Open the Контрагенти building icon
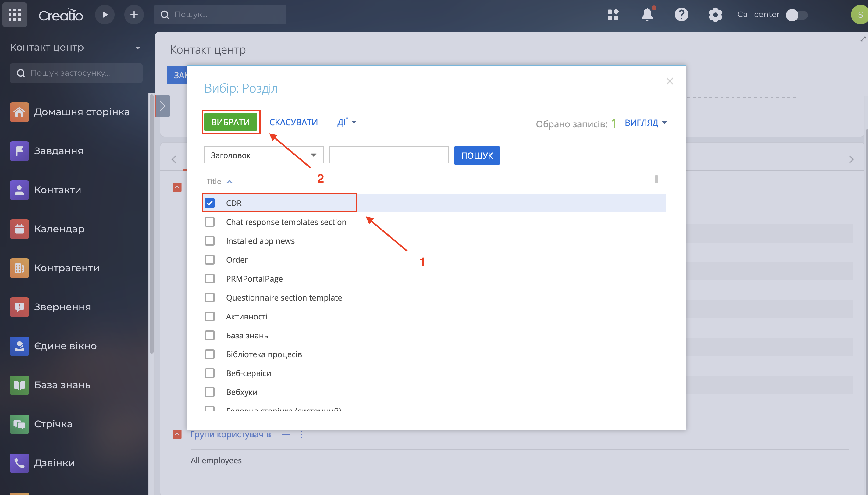The width and height of the screenshot is (868, 495). click(x=20, y=268)
